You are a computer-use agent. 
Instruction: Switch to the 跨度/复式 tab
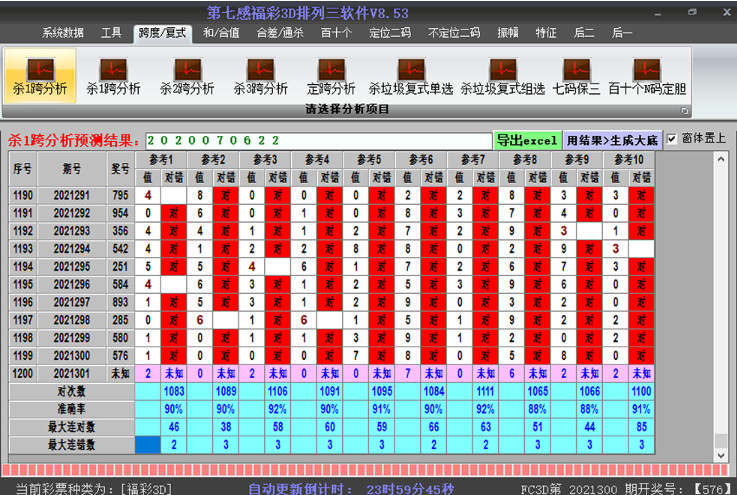(163, 33)
